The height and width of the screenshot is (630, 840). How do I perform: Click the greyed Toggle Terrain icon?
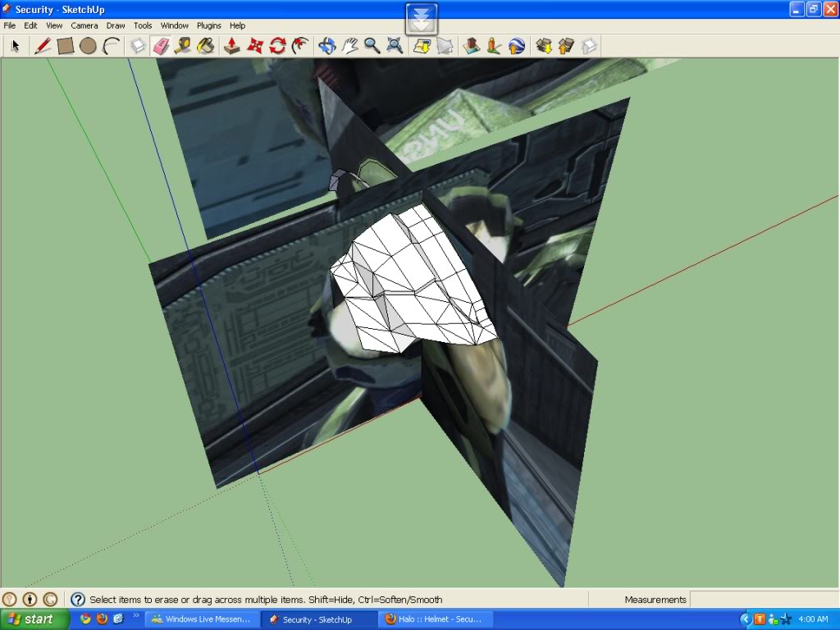(x=445, y=46)
